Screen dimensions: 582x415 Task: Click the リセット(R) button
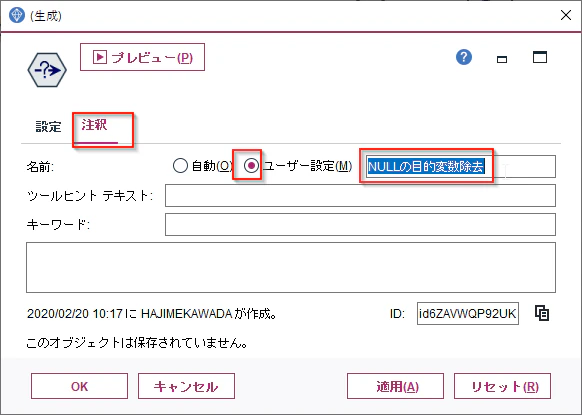502,386
